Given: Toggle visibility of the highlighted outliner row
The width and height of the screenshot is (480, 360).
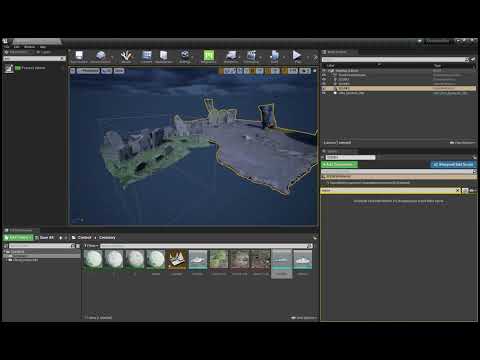Looking at the screenshot, I should pos(324,88).
